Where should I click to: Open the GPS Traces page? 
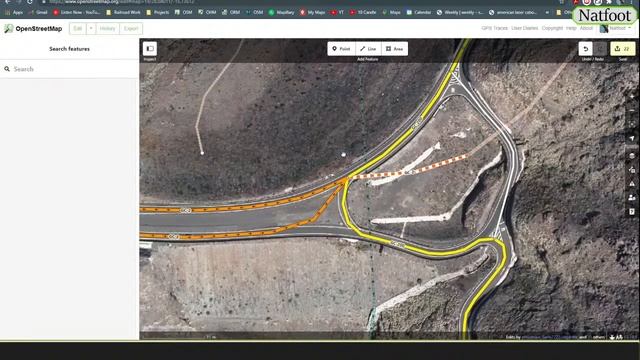494,28
